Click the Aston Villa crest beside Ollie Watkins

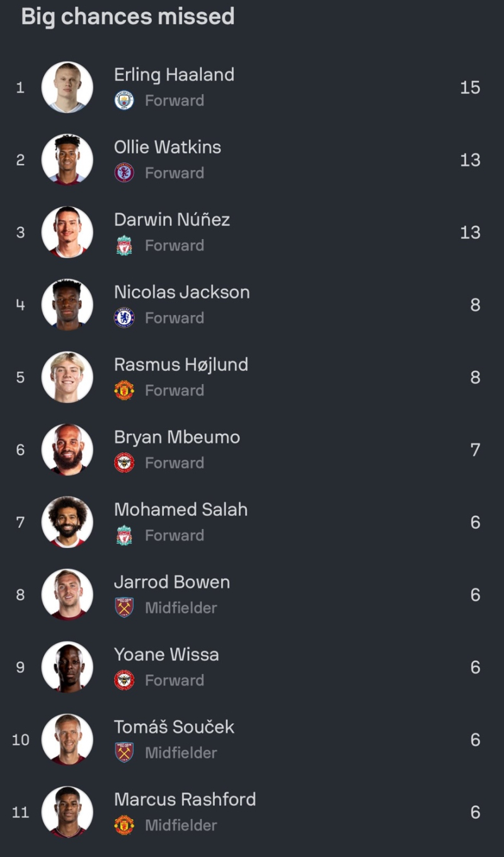point(124,173)
